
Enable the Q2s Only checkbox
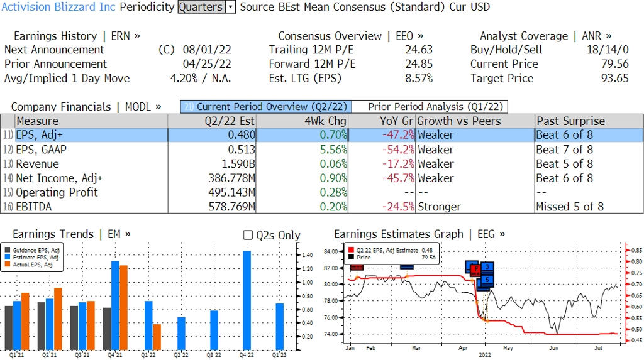[x=248, y=235]
